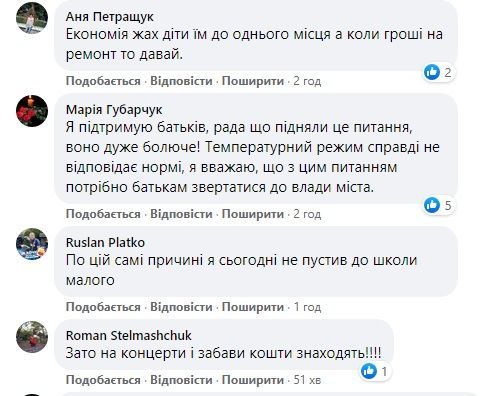Reply to Ruslan Platko's comment
The image size is (494, 396).
pyautogui.click(x=181, y=307)
